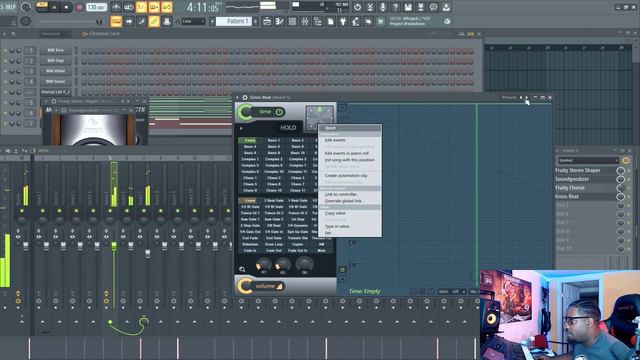
Task: Select the 808 Kick channel
Action: click(56, 50)
